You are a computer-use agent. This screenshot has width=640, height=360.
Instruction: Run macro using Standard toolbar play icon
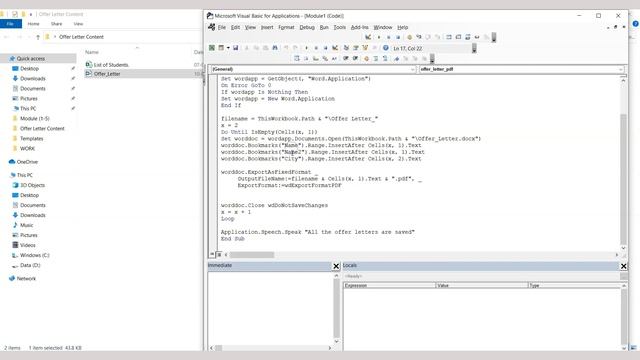[307, 48]
